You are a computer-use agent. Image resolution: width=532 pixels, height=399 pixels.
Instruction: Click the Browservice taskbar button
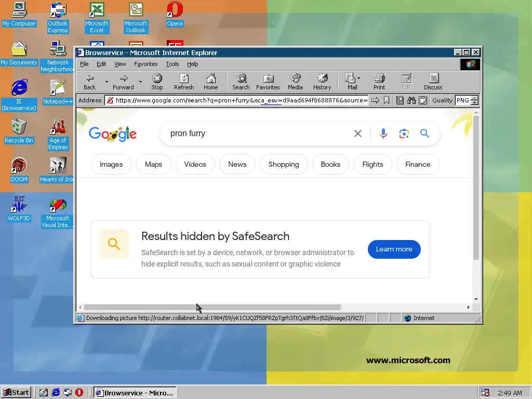tap(135, 393)
